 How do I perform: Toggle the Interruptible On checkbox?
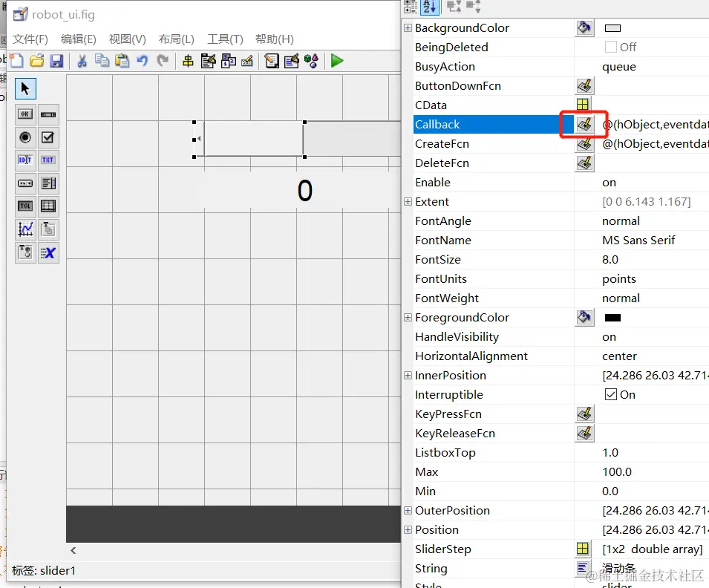pyautogui.click(x=610, y=394)
